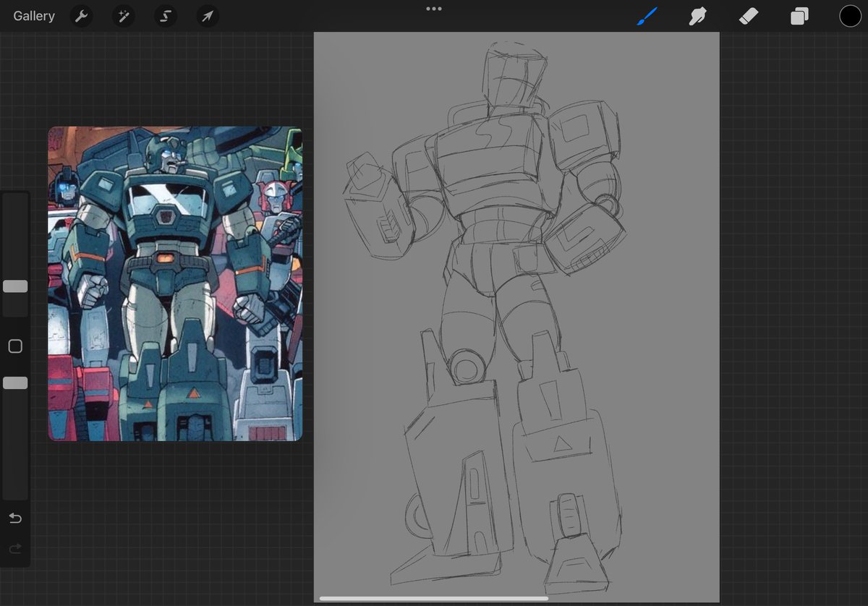Tap the square modify button on sidebar

click(15, 346)
